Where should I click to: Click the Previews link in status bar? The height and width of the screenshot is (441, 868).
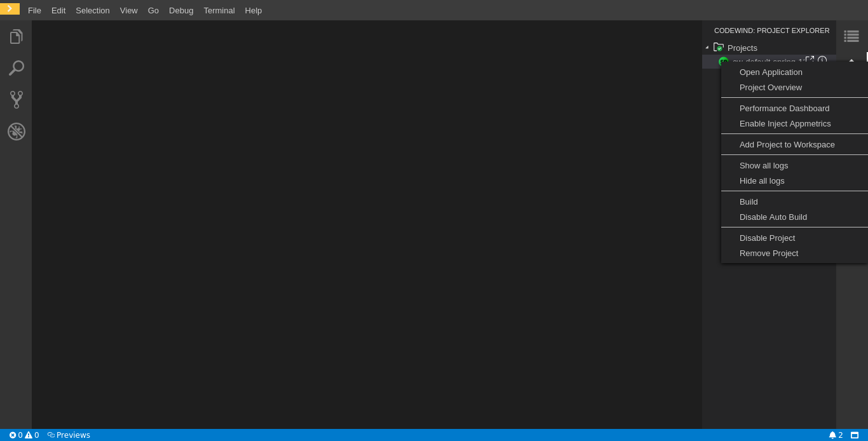[69, 435]
